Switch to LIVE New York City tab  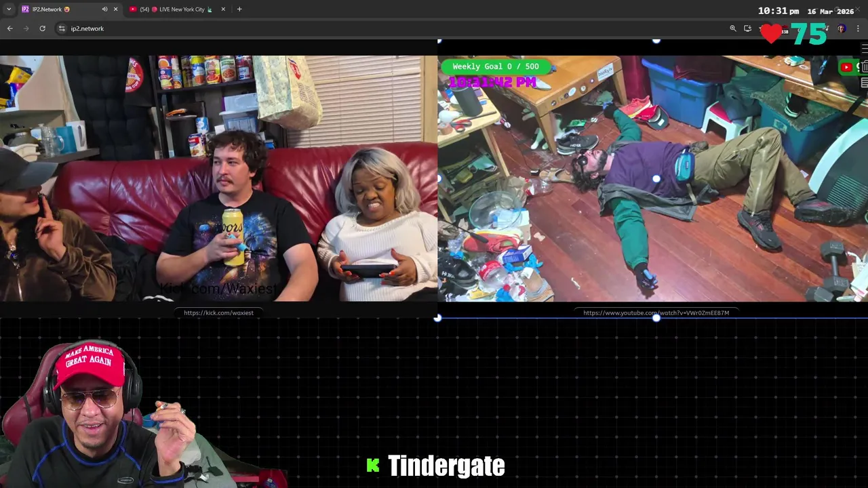tap(178, 9)
